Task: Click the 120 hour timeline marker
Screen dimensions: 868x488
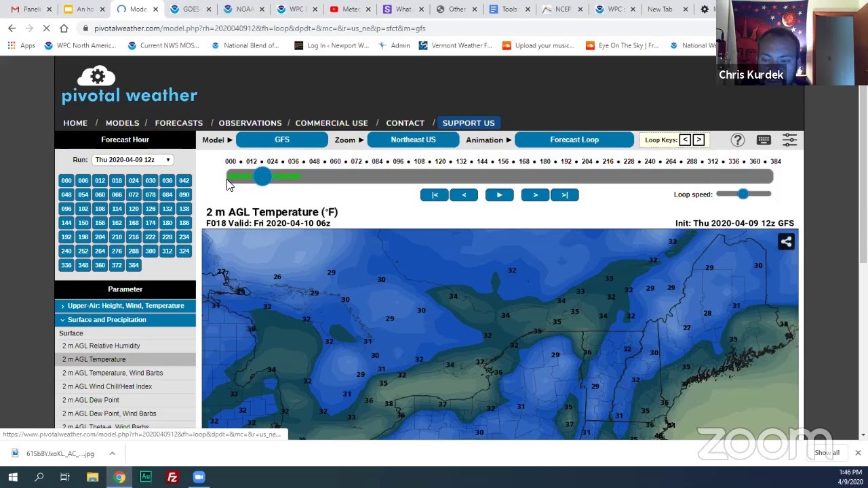Action: click(440, 161)
